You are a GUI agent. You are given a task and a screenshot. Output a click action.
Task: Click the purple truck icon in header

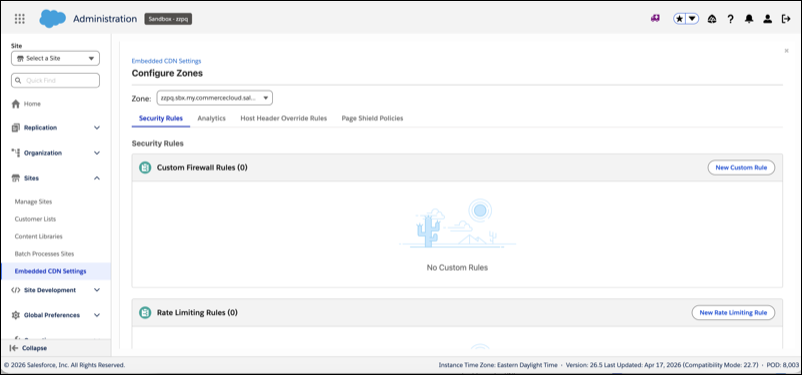pyautogui.click(x=655, y=18)
